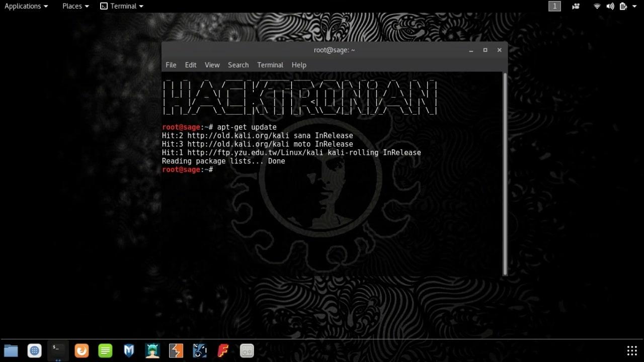Viewport: 644px width, 362px height.
Task: Open the terminal's Search menu
Action: click(x=238, y=65)
